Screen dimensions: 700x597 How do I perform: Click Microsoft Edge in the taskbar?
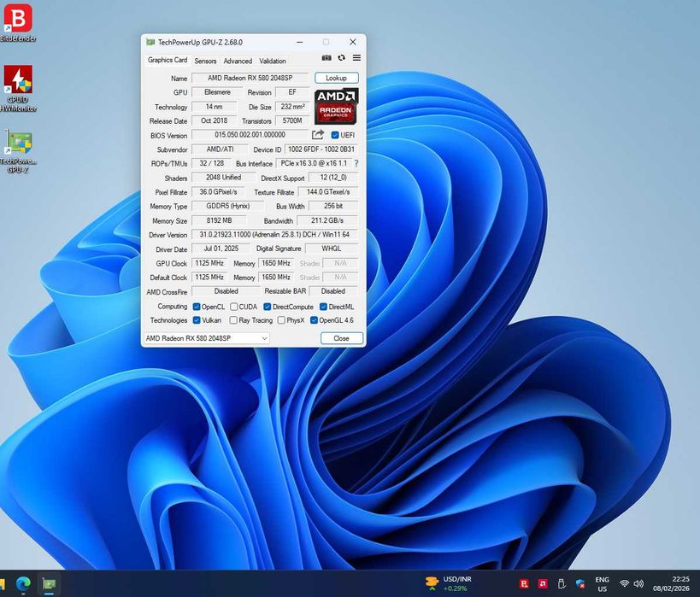[23, 583]
